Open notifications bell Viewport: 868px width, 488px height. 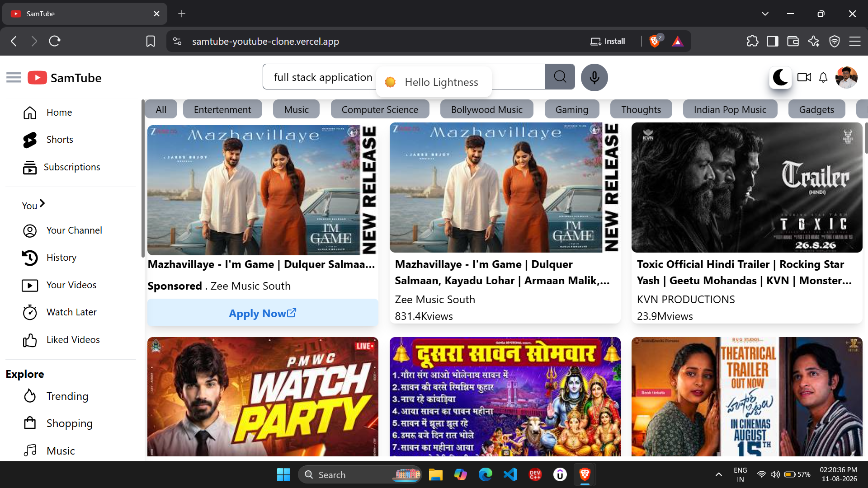coord(823,77)
